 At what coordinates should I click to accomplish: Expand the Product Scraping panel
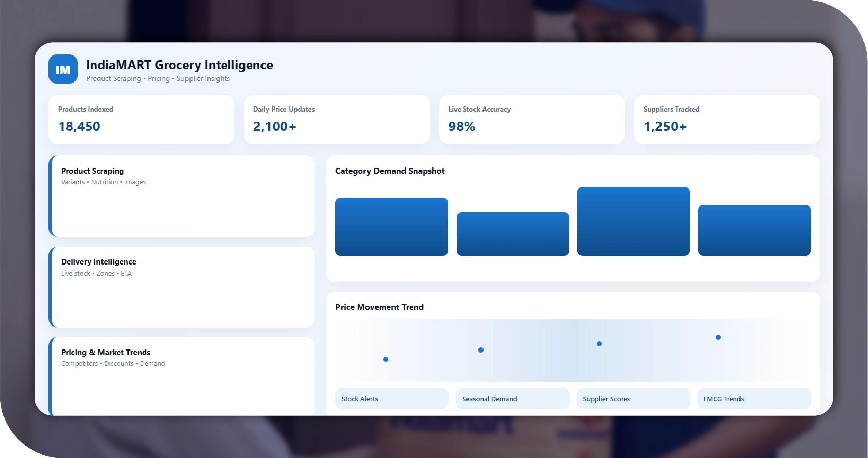point(182,197)
